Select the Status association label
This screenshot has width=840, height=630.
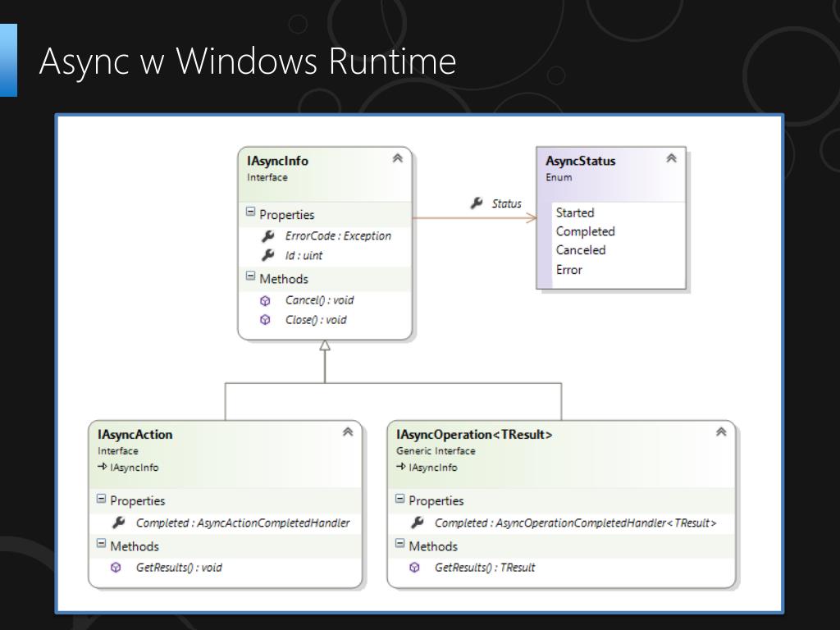506,203
